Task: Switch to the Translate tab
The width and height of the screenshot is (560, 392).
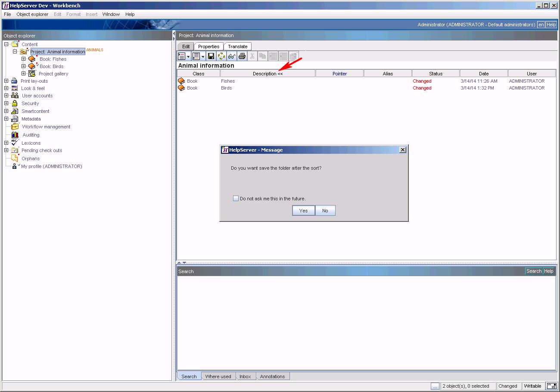Action: point(238,47)
